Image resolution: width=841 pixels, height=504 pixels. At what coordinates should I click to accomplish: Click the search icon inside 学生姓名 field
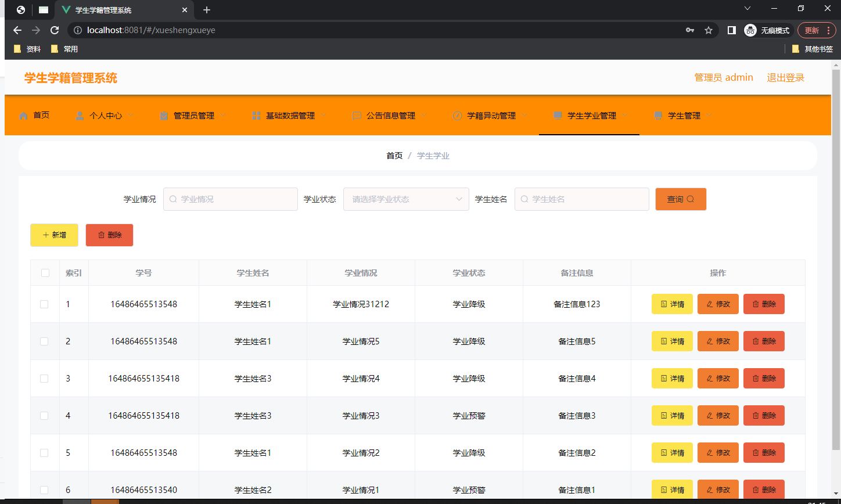(524, 199)
